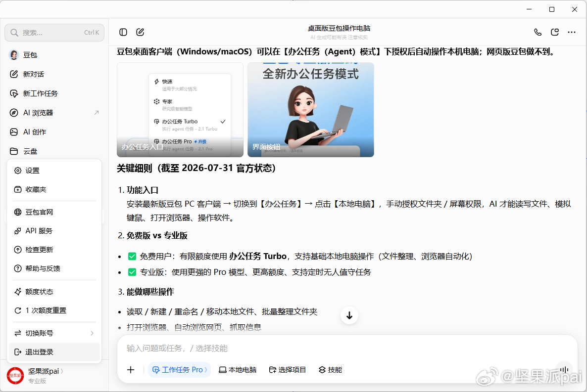Click the 功能入口 heading
The image size is (587, 392).
(x=142, y=190)
